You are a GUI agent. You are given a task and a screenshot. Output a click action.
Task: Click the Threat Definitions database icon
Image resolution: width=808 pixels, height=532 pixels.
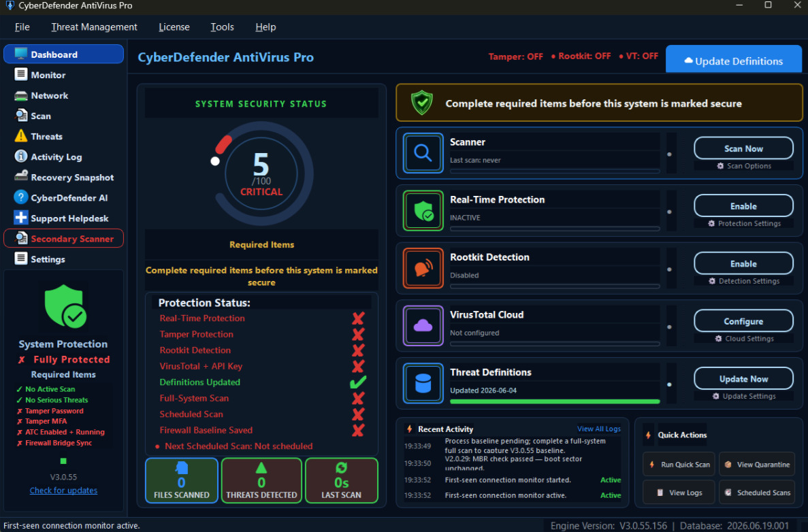pos(423,383)
